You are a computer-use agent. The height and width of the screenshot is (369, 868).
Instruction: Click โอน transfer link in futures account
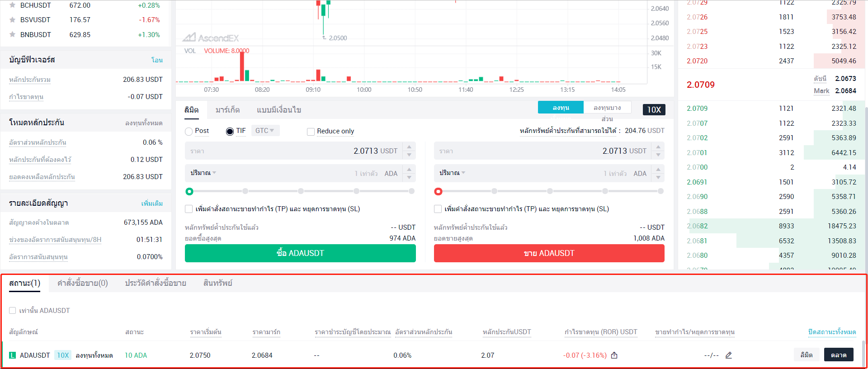point(157,60)
